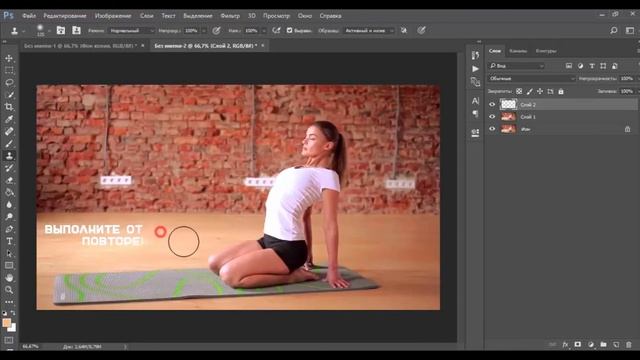Viewport: 640px width, 360px height.
Task: Toggle pixel layer filter in Layers panel
Action: coord(569,66)
